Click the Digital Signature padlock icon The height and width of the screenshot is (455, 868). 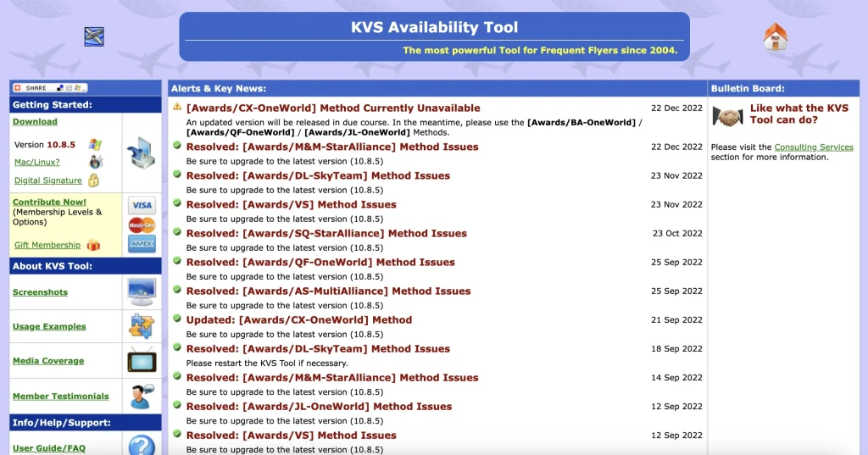point(93,180)
